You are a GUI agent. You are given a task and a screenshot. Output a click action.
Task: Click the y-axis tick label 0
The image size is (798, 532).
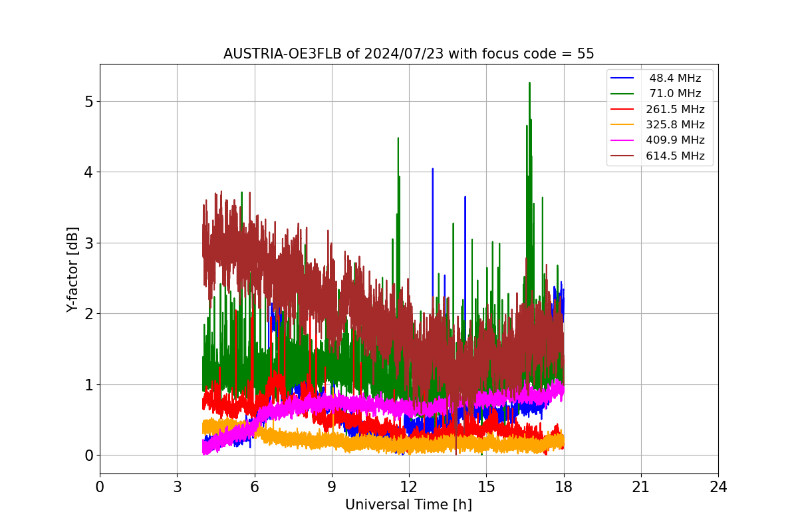pyautogui.click(x=88, y=456)
